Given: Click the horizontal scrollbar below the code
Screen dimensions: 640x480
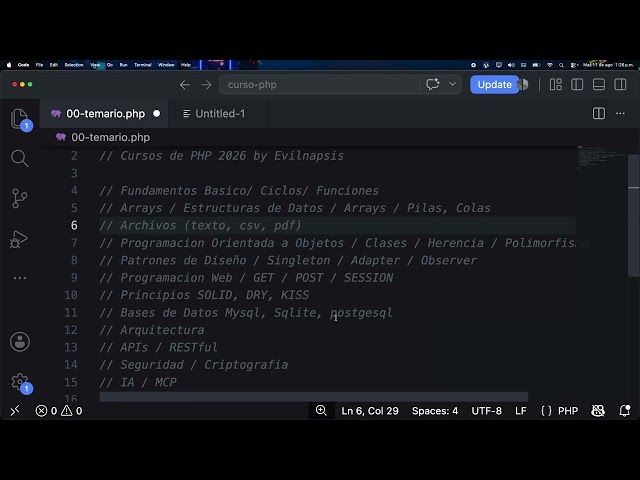Looking at the screenshot, I should coord(313,396).
